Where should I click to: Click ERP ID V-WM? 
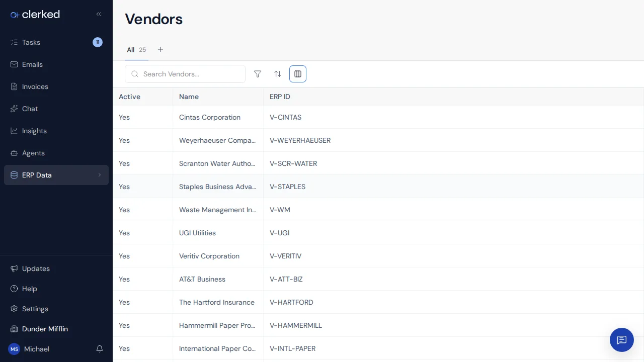click(x=280, y=210)
